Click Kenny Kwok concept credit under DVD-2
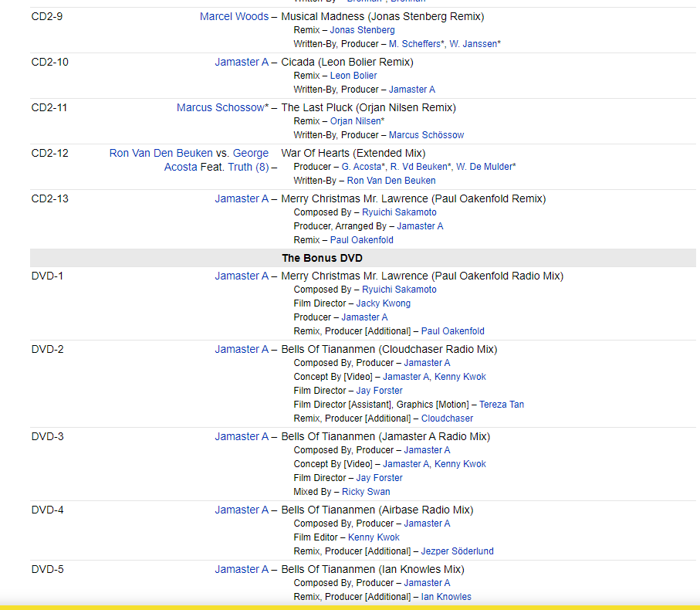 point(460,377)
